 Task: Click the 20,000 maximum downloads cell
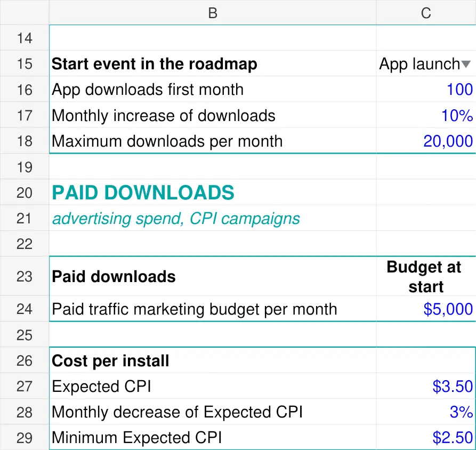pyautogui.click(x=426, y=141)
